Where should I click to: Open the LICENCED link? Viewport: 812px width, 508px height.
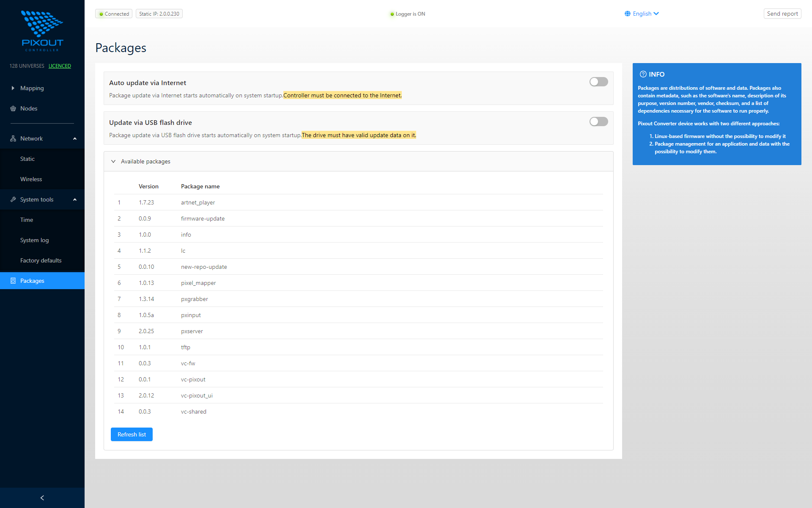coord(60,66)
